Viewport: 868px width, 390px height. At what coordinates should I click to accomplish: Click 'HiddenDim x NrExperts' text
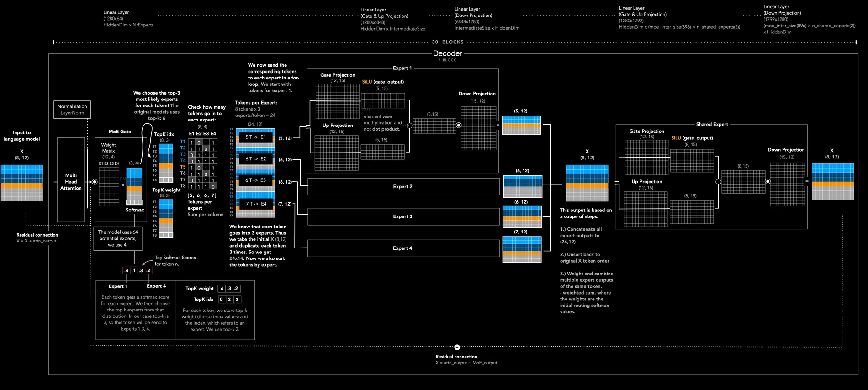[x=128, y=25]
